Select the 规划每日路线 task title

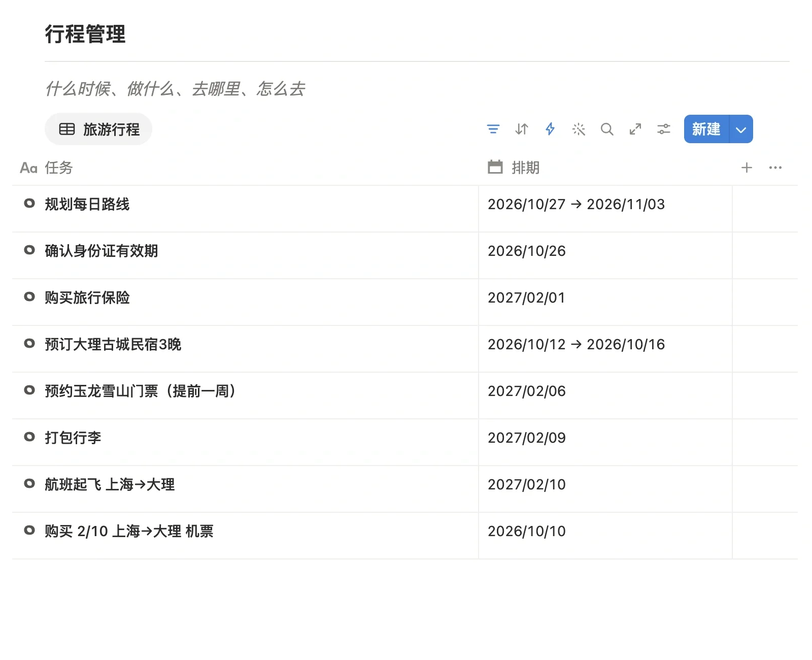87,204
